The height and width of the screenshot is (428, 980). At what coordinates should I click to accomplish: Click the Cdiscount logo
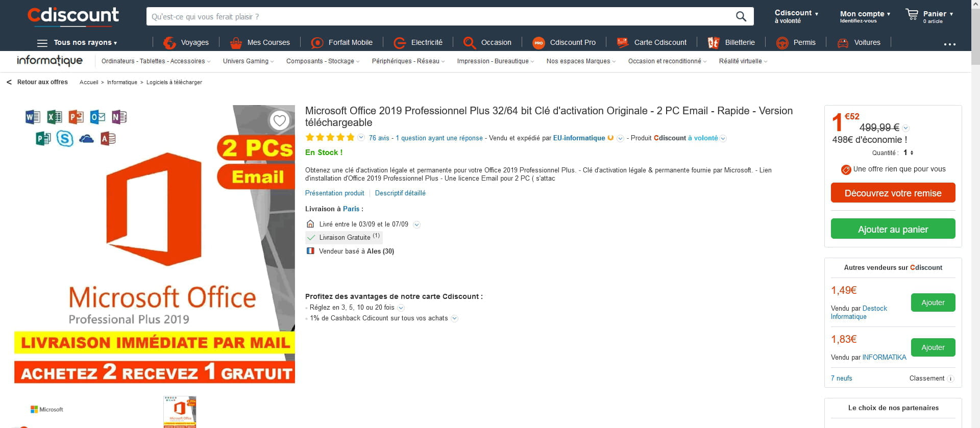tap(73, 16)
